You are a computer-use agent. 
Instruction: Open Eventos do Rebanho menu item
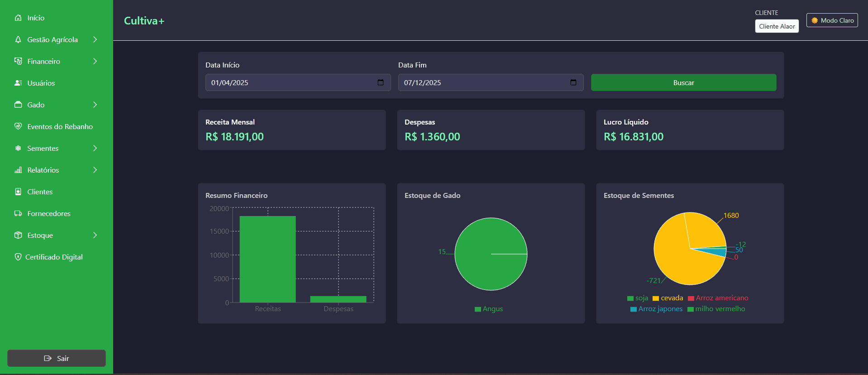pyautogui.click(x=57, y=126)
